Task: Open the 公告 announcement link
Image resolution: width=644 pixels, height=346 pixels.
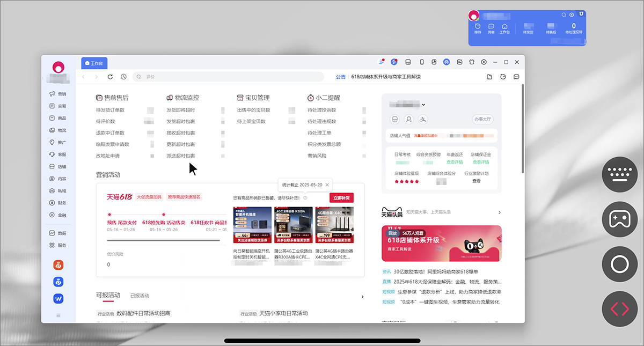Action: tap(340, 77)
